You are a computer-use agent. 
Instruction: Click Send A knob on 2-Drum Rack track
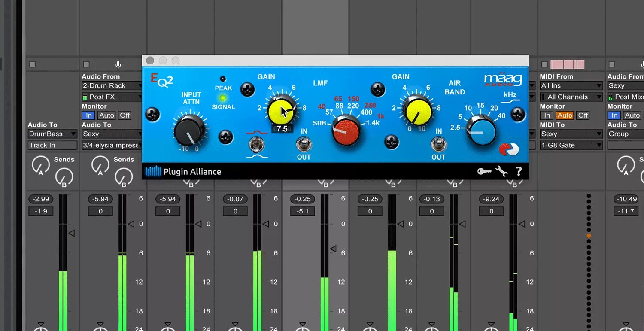click(100, 165)
